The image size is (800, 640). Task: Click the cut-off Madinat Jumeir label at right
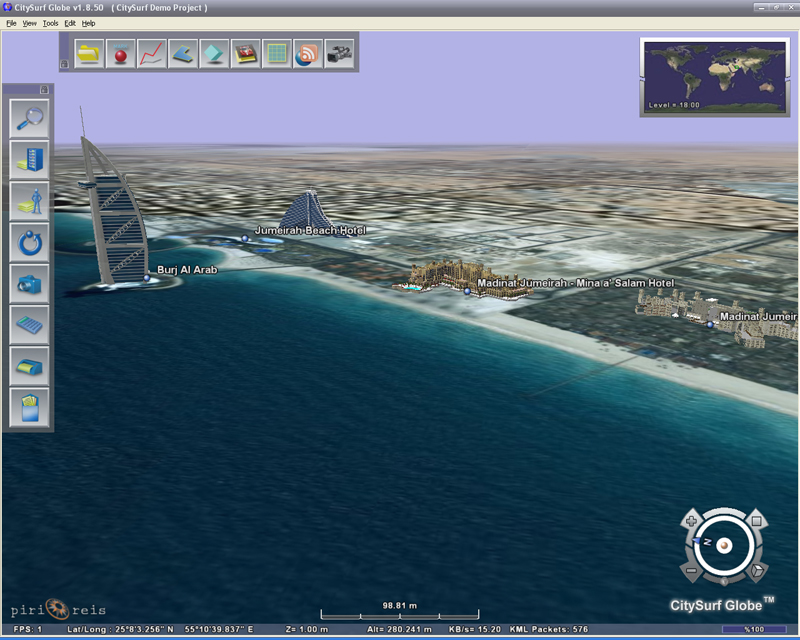tap(758, 316)
